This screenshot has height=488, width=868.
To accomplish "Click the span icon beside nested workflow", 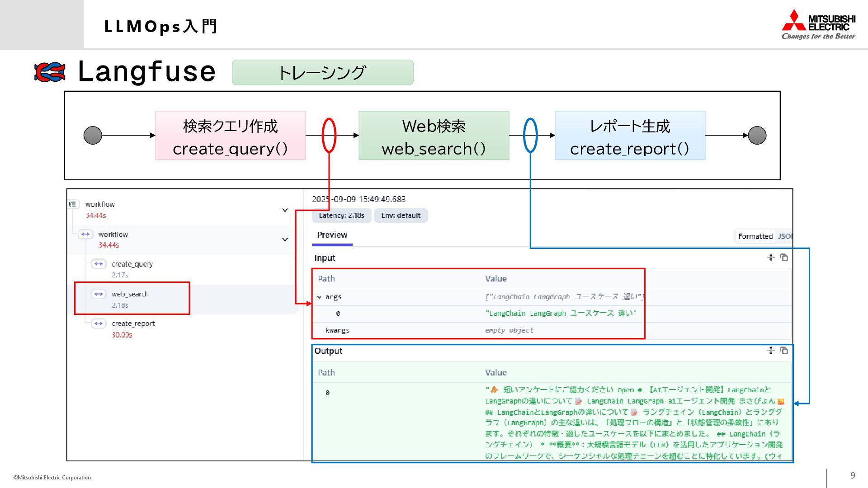I will pyautogui.click(x=85, y=234).
